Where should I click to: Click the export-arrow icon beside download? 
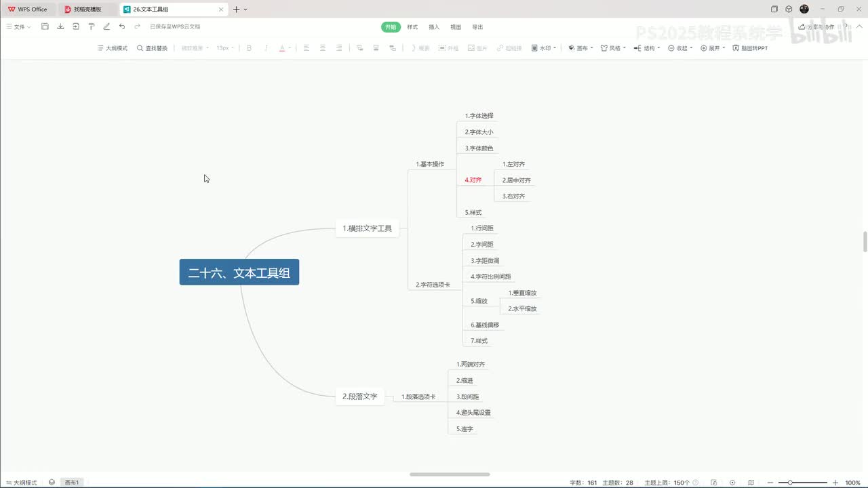click(75, 26)
